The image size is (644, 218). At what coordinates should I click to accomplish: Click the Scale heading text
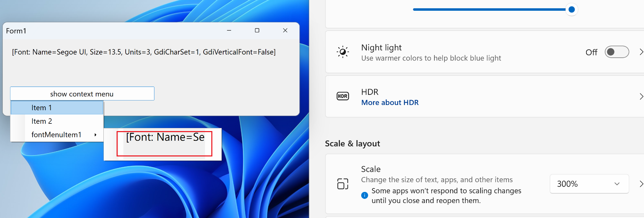click(x=371, y=169)
